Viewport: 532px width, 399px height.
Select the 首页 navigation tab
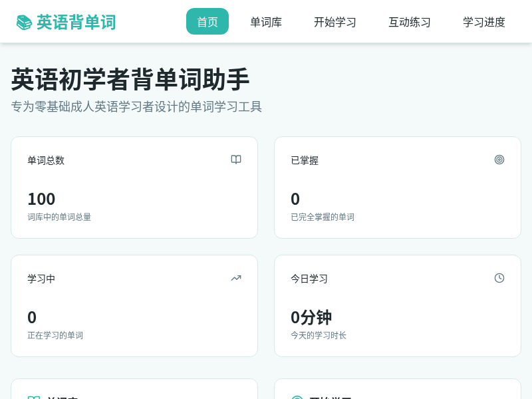click(207, 21)
